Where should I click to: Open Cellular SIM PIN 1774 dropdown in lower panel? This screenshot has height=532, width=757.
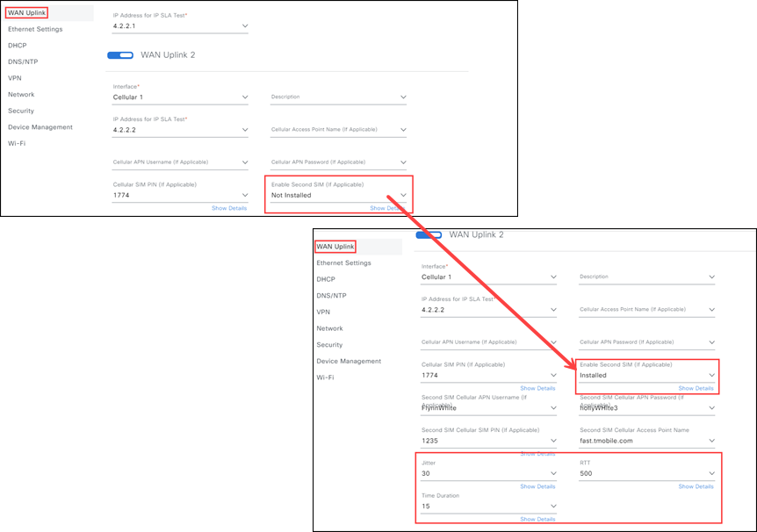point(553,375)
